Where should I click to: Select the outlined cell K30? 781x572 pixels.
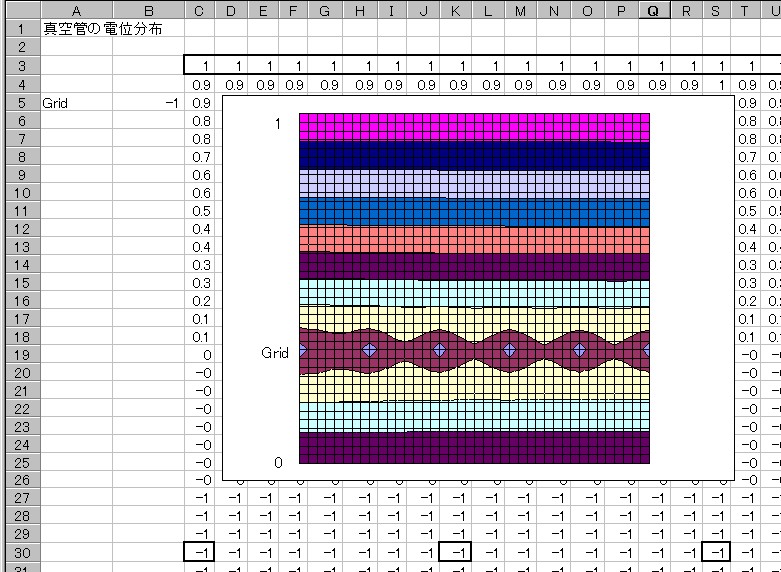click(x=456, y=551)
